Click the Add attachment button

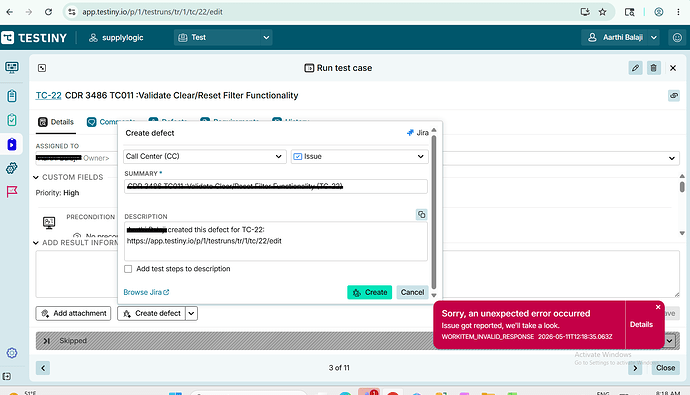coord(73,313)
